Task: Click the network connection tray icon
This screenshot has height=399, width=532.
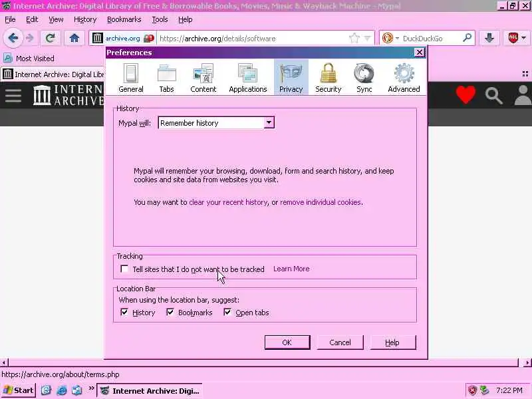Action: pyautogui.click(x=485, y=390)
